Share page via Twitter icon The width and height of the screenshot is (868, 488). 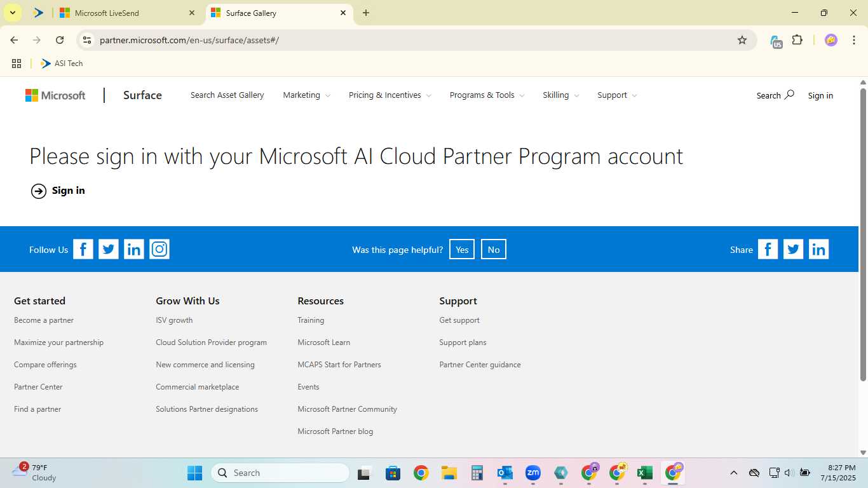point(793,249)
